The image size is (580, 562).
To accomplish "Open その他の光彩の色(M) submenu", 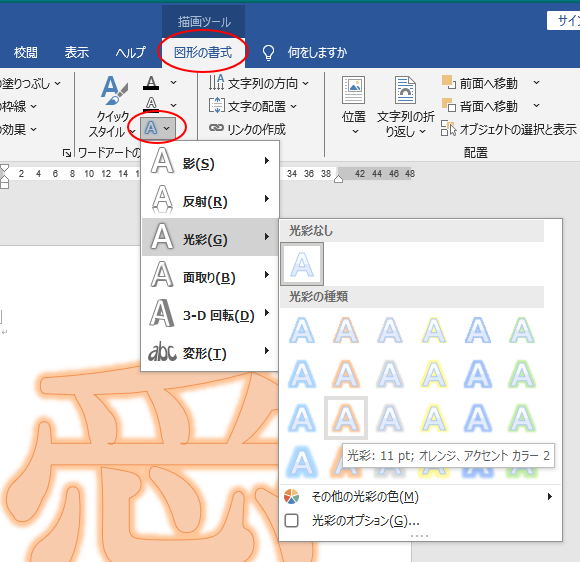I will coord(420,497).
